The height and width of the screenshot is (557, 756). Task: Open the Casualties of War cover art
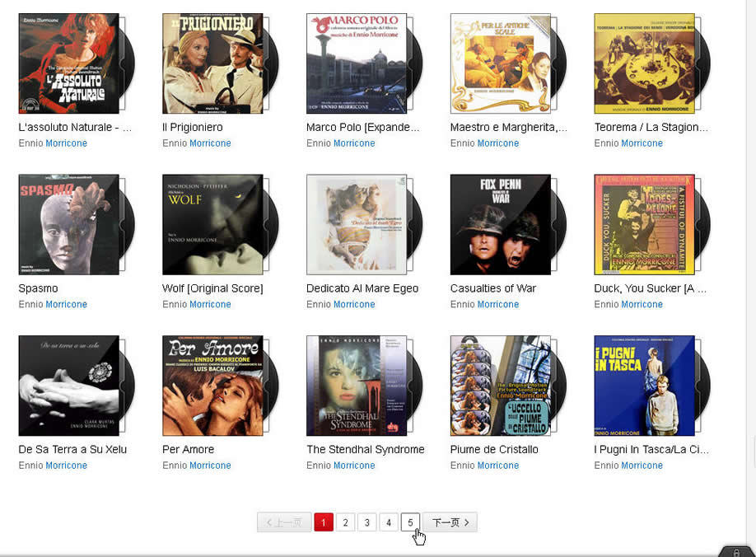click(x=501, y=224)
